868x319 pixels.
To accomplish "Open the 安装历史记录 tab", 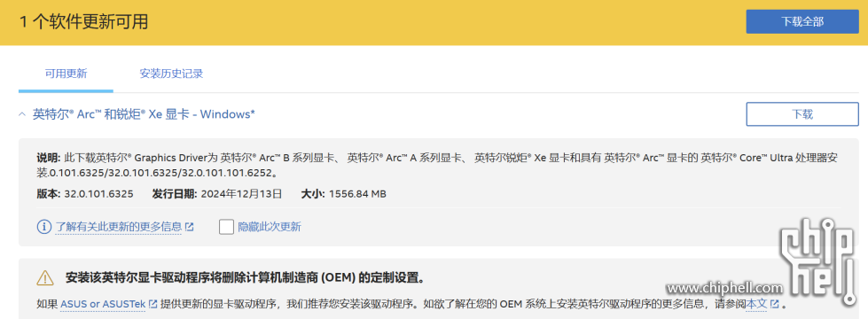I will pyautogui.click(x=171, y=74).
